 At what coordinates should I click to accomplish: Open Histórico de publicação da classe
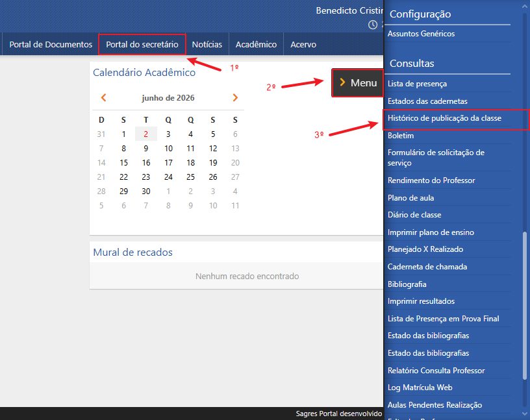tap(444, 118)
